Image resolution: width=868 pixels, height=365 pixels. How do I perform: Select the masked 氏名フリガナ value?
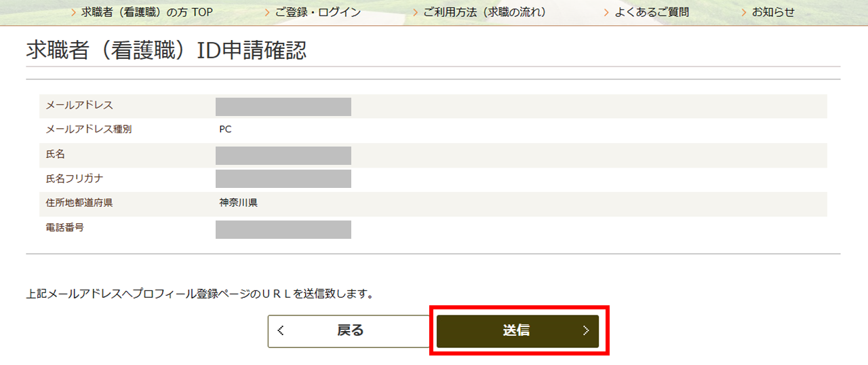pos(283,178)
